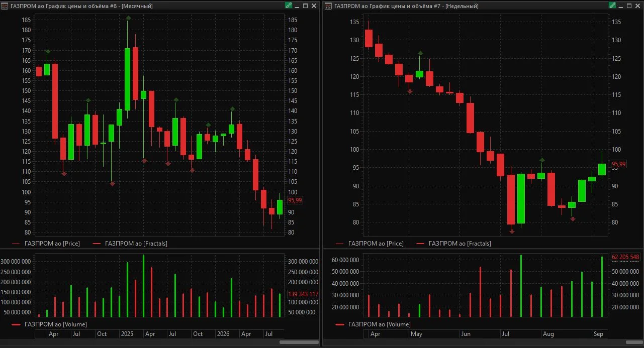
Task: Minimize the weekly ГАЗПРОМ chart window
Action: (620, 6)
